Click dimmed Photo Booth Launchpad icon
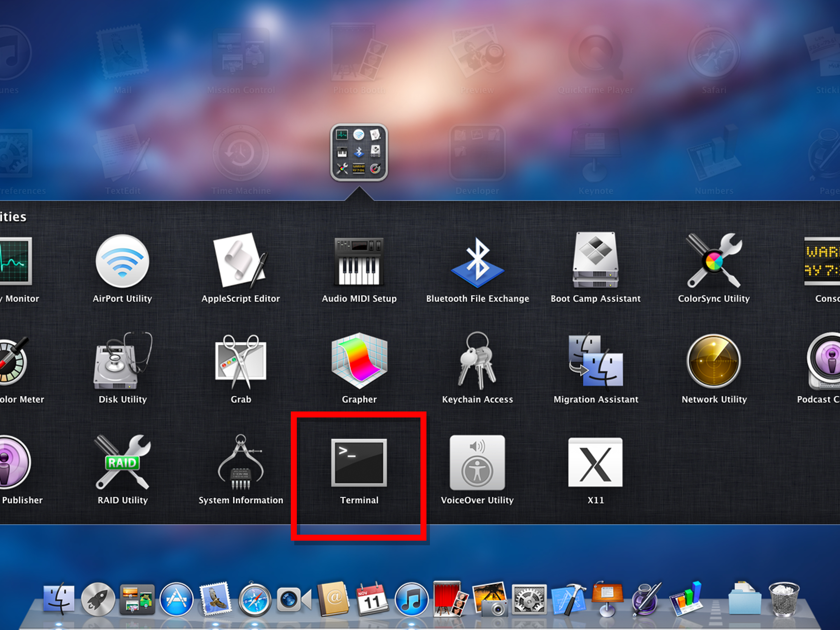Image resolution: width=840 pixels, height=630 pixels. coord(359,52)
